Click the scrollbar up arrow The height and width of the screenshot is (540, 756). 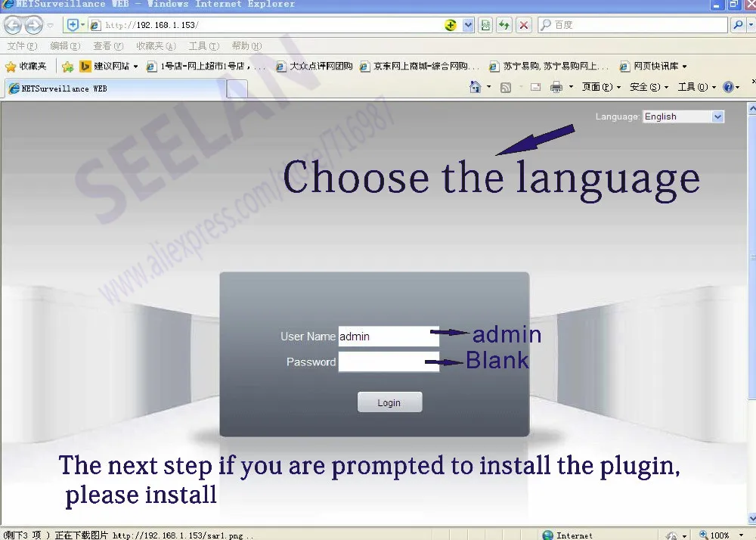pyautogui.click(x=751, y=109)
